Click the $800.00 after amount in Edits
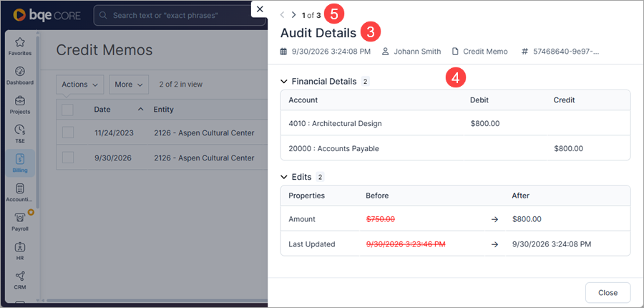 pos(527,219)
